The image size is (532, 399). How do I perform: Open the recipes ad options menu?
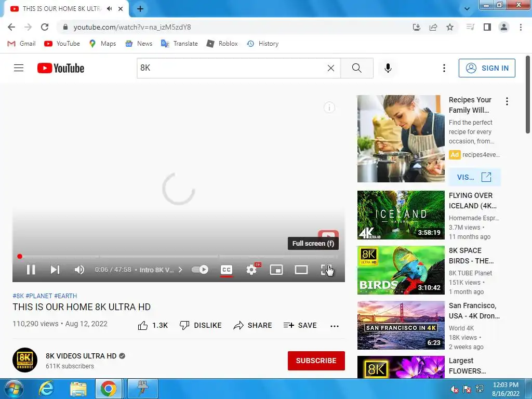coord(507,101)
